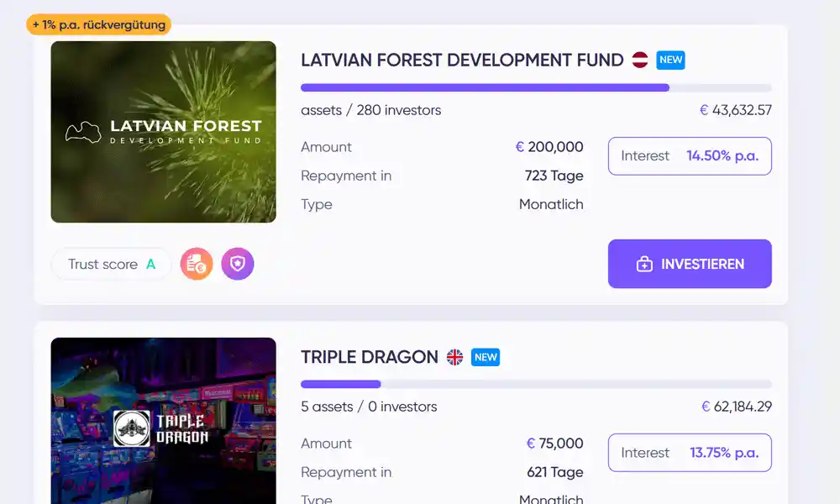840x504 pixels.
Task: Click the NEW badge beside Latvian Forest Development Fund
Action: pyautogui.click(x=670, y=60)
